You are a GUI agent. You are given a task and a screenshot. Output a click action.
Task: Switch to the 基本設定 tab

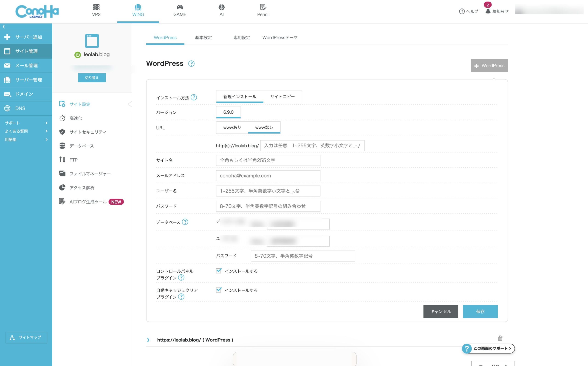[x=203, y=37]
